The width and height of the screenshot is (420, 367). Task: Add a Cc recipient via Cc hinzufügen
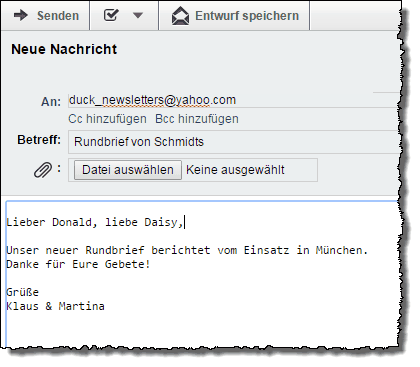pos(107,119)
